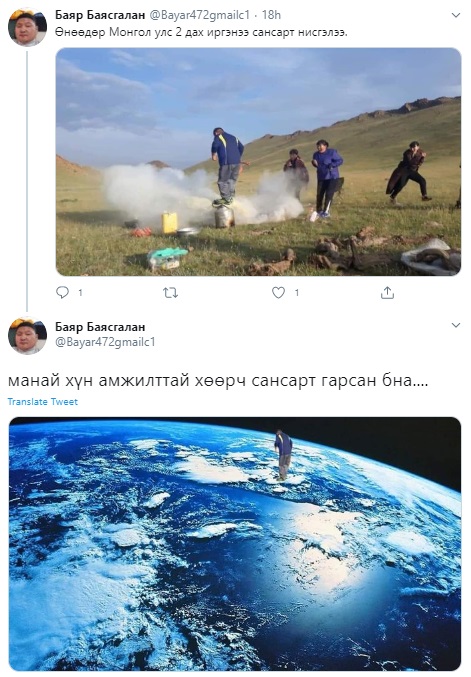Open Баяр Баясгалан name in the second tweet
Screen dimensions: 471x677
click(x=100, y=327)
